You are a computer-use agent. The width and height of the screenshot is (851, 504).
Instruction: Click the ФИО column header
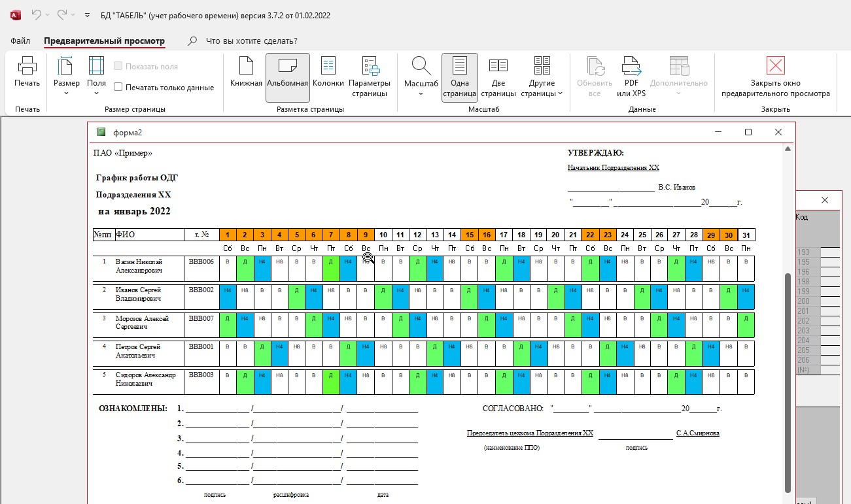tap(150, 235)
